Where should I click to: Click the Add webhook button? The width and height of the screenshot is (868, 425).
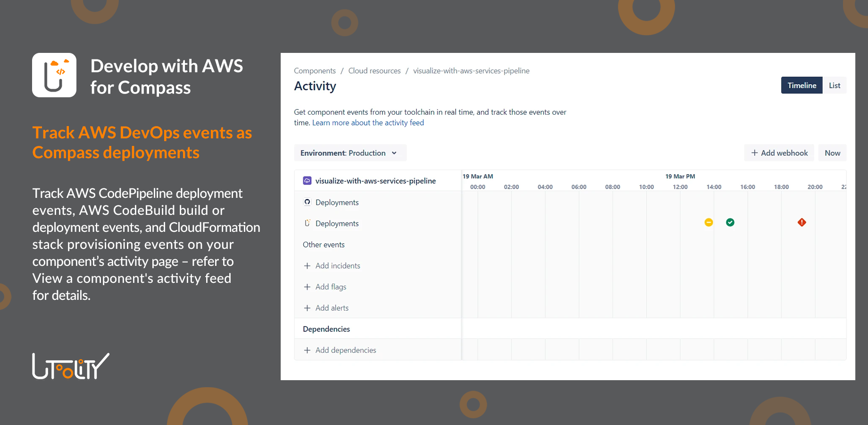779,153
